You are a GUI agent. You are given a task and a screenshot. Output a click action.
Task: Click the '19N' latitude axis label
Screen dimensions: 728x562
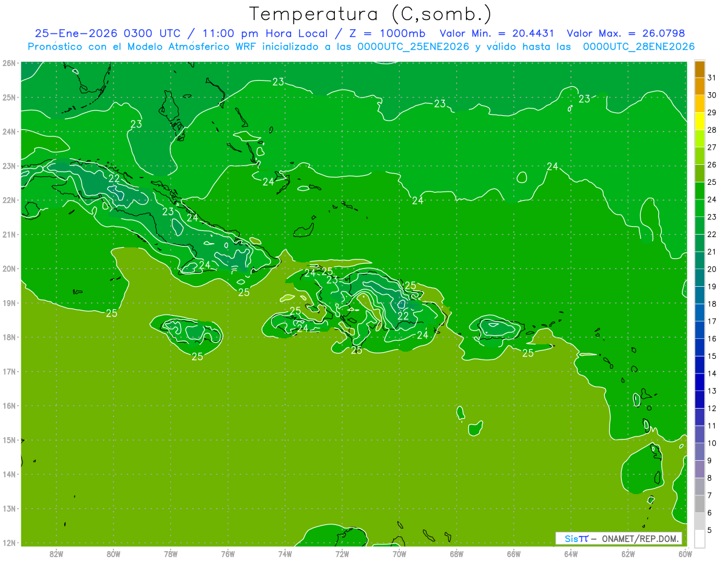pyautogui.click(x=9, y=303)
